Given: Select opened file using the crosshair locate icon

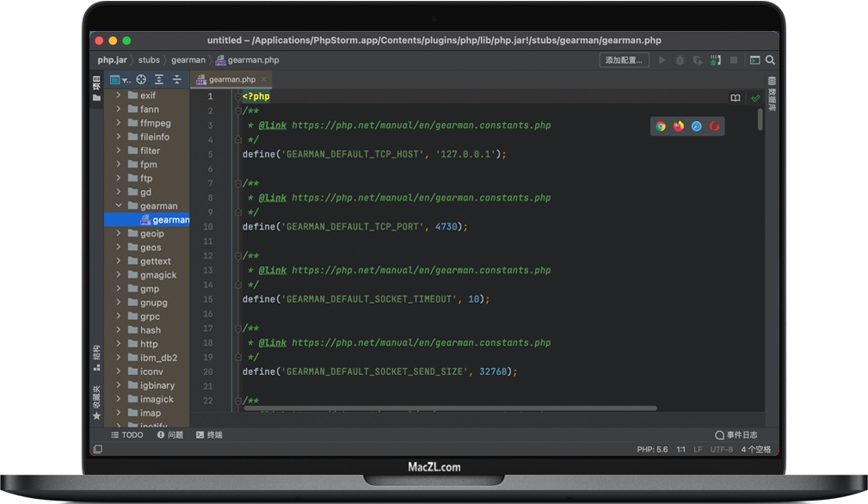Looking at the screenshot, I should [x=141, y=79].
